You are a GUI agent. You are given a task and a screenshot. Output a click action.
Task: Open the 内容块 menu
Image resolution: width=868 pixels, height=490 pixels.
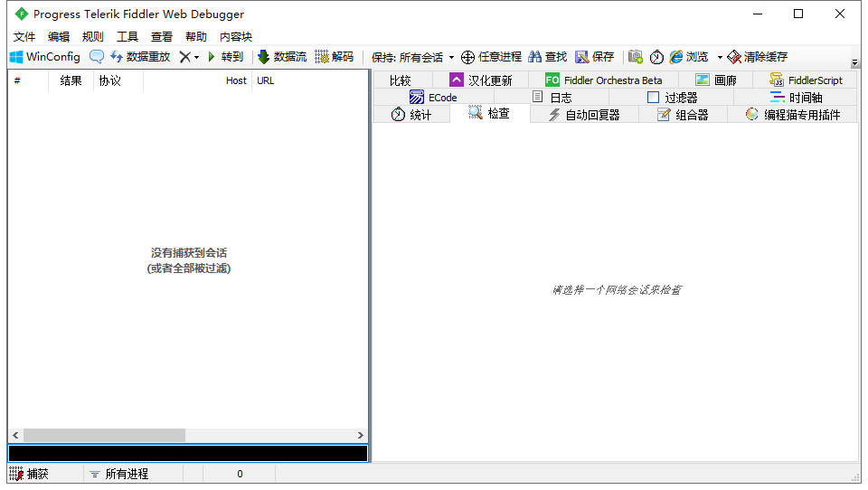(236, 36)
